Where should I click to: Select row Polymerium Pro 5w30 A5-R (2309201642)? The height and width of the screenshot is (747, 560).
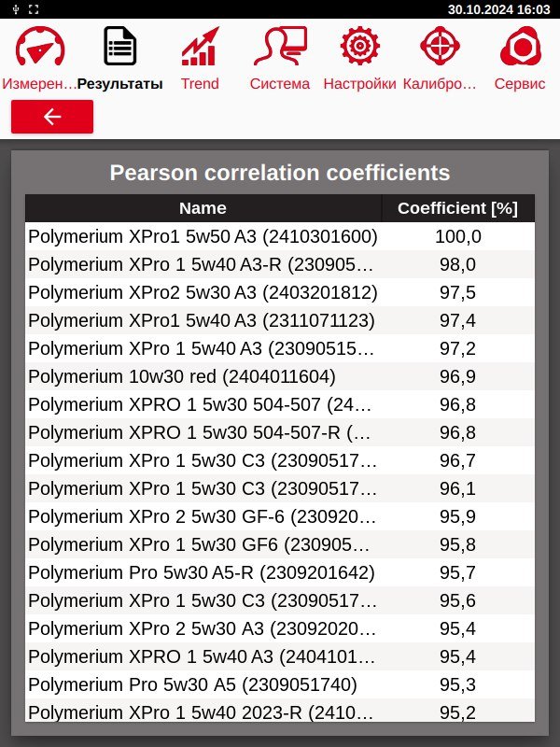pos(280,572)
